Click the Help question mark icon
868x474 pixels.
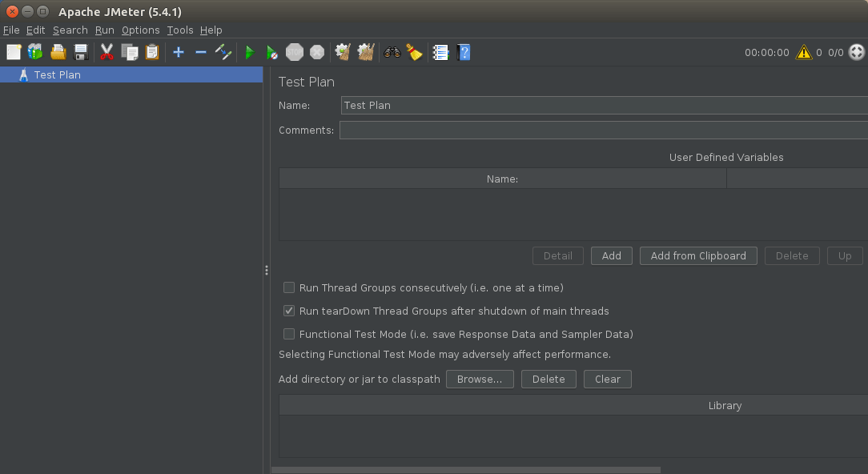tap(464, 53)
